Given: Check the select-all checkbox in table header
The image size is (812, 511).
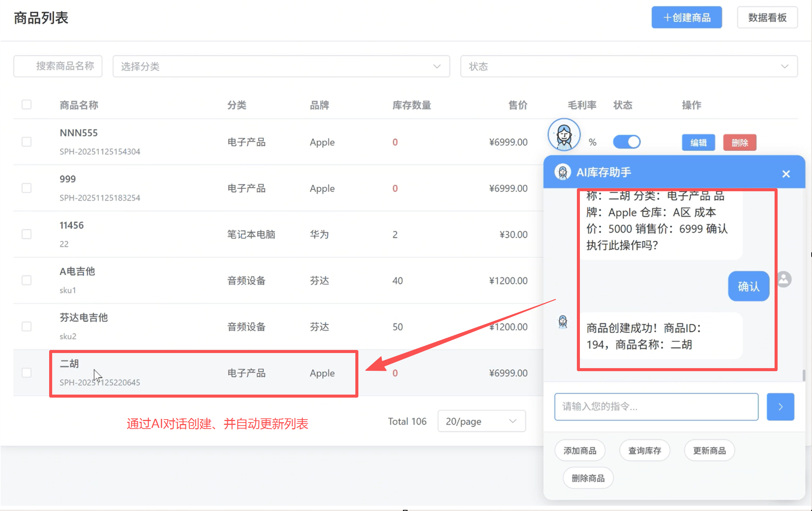Looking at the screenshot, I should coord(26,104).
